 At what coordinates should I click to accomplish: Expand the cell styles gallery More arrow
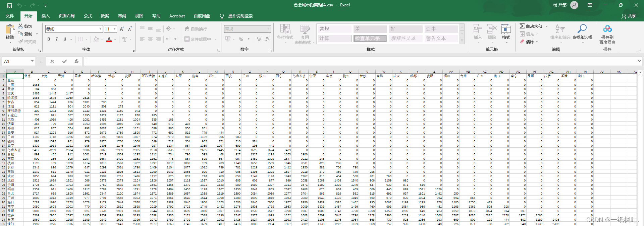462,41
